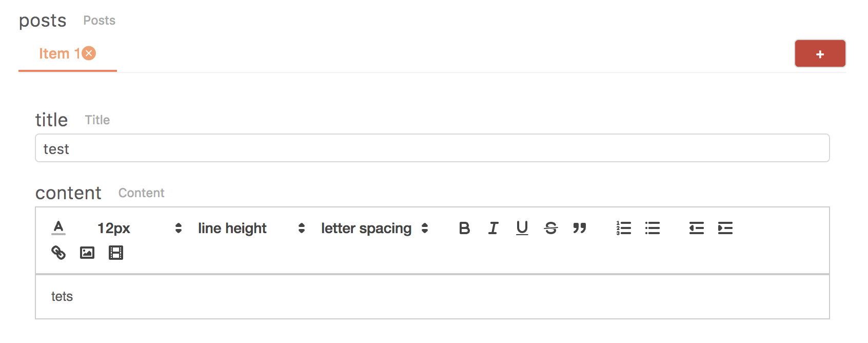Decrease indent of the paragraph
Screen dimensions: 868x343
(697, 228)
